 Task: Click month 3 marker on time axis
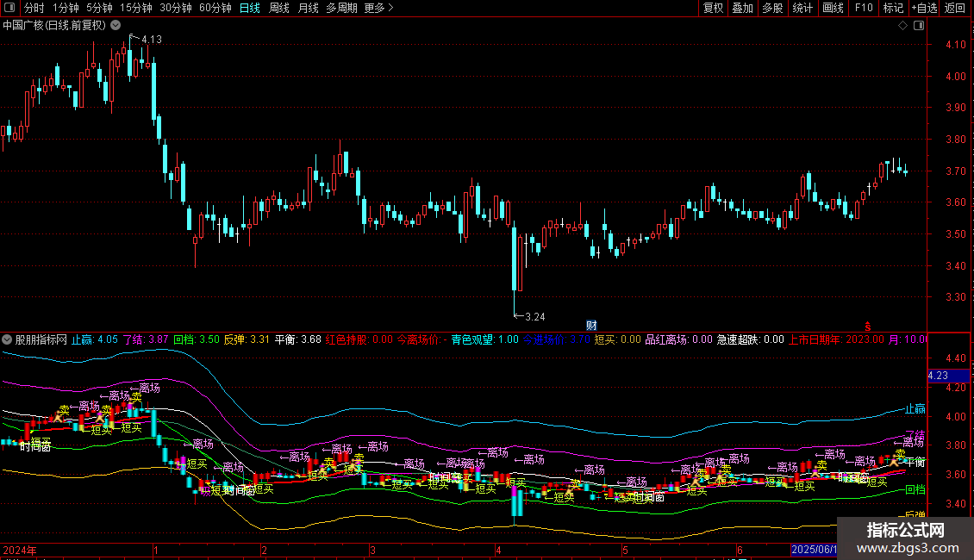pos(372,550)
